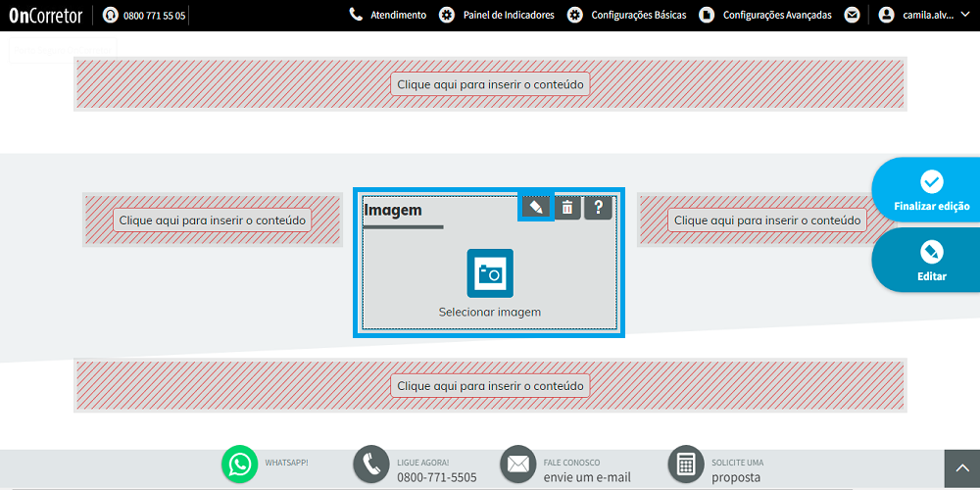Image resolution: width=980 pixels, height=490 pixels.
Task: Insert content in the left column placeholder
Action: point(212,220)
